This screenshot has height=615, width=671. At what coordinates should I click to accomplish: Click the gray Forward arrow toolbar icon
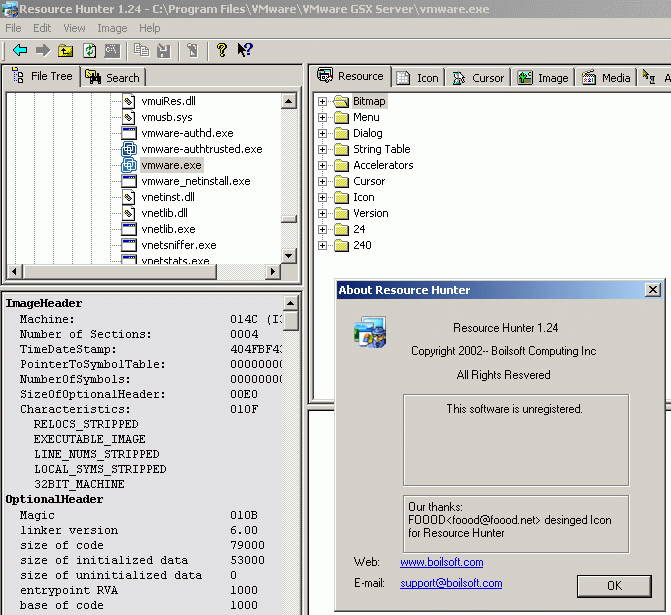click(43, 51)
